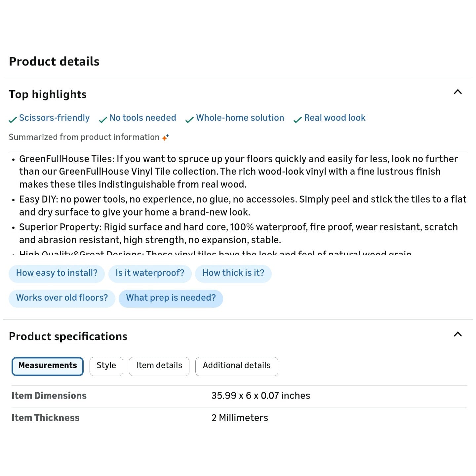Select the Measurements specifications tab
Viewport: 476px width, 476px height.
(x=48, y=366)
